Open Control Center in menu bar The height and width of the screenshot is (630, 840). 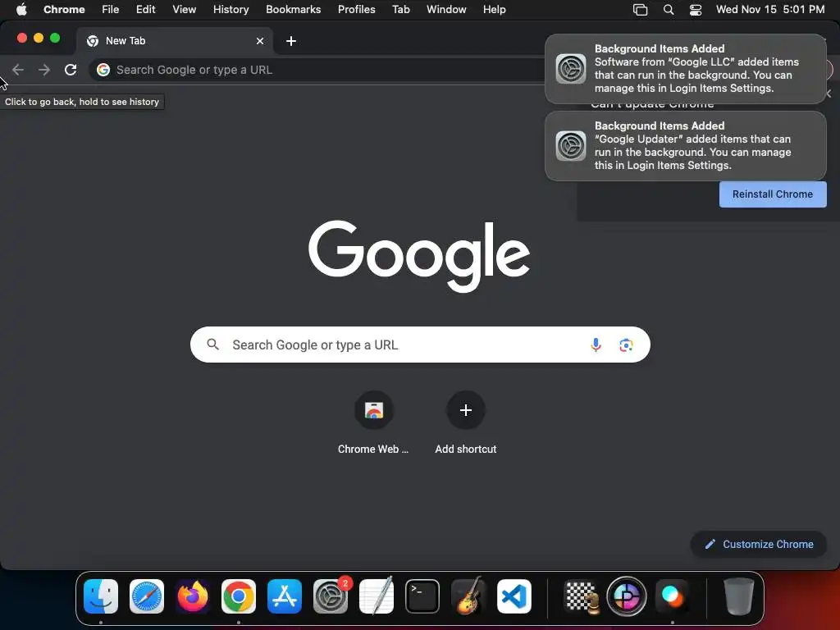696,9
